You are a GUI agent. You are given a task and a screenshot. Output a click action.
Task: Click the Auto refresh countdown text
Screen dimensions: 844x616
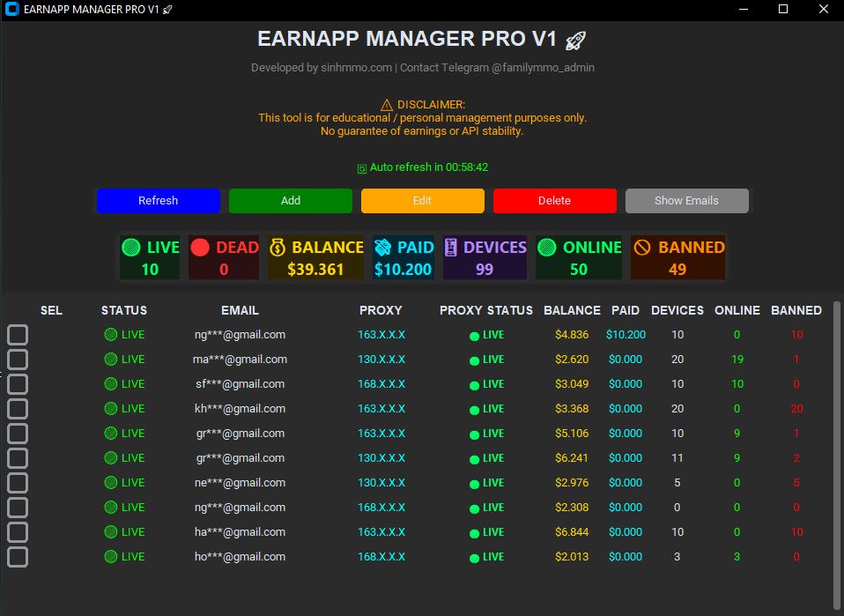429,167
